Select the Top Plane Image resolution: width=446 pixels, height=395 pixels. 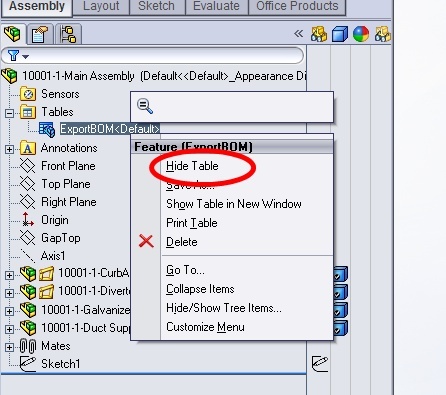66,184
